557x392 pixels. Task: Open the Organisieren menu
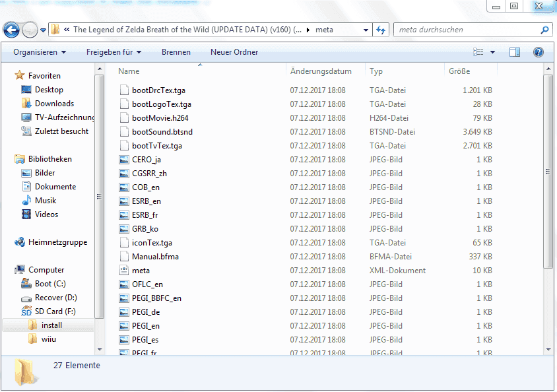point(40,52)
